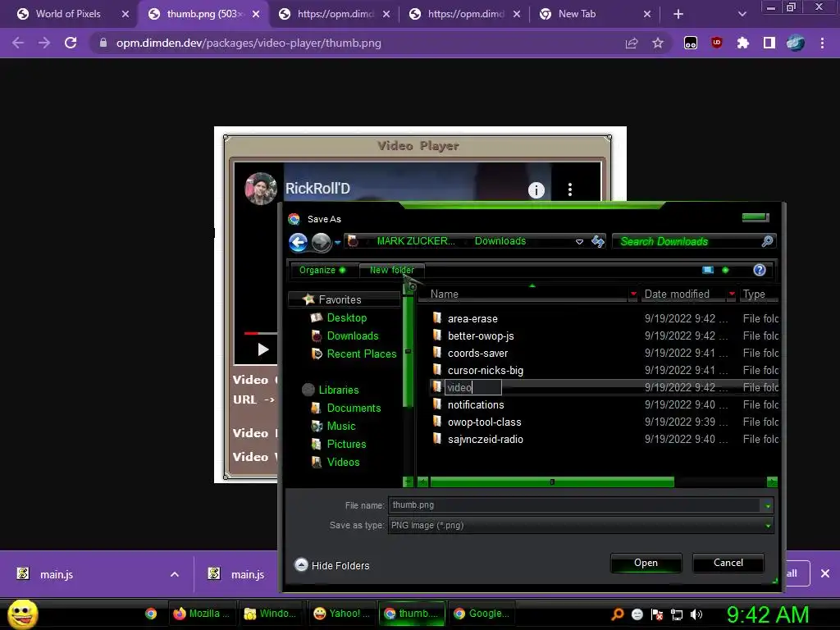Select Recent Places in Favorites
The height and width of the screenshot is (630, 840).
pos(362,354)
